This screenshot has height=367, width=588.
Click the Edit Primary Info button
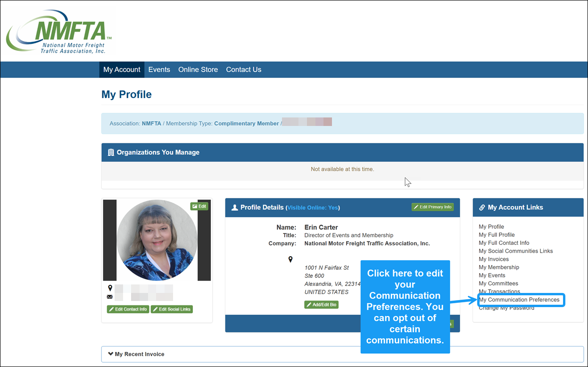click(x=432, y=207)
